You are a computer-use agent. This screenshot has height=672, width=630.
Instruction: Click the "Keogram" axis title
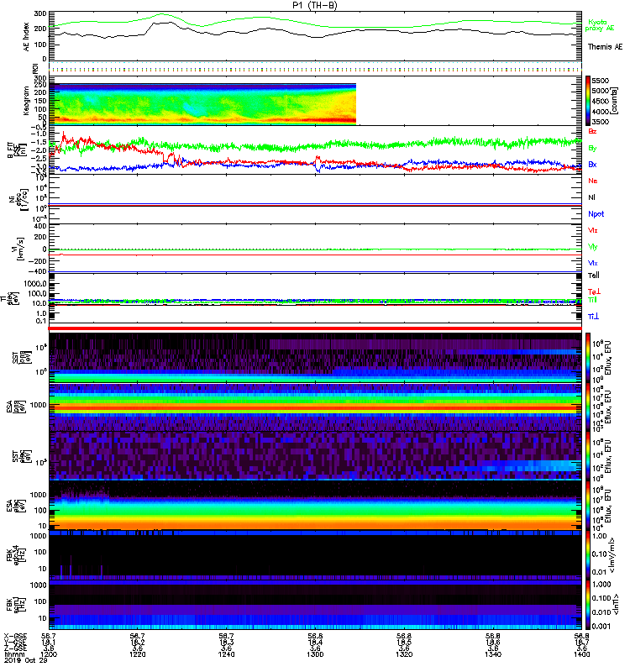tap(27, 100)
